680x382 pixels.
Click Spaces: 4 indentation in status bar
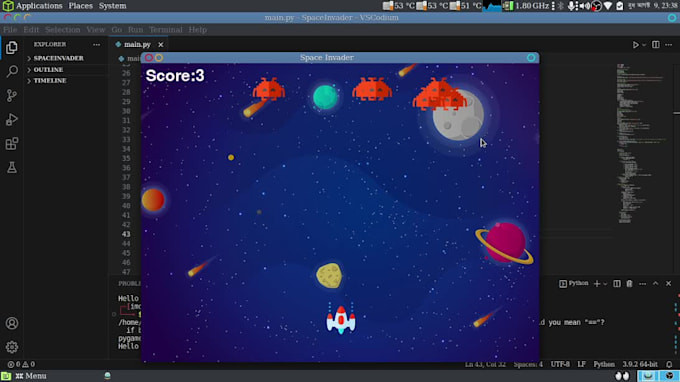pyautogui.click(x=528, y=364)
